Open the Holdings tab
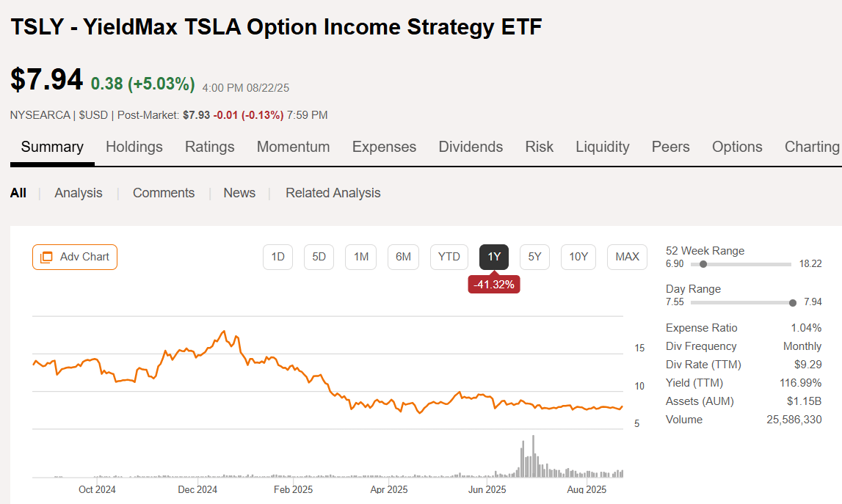This screenshot has width=842, height=504. coord(134,147)
